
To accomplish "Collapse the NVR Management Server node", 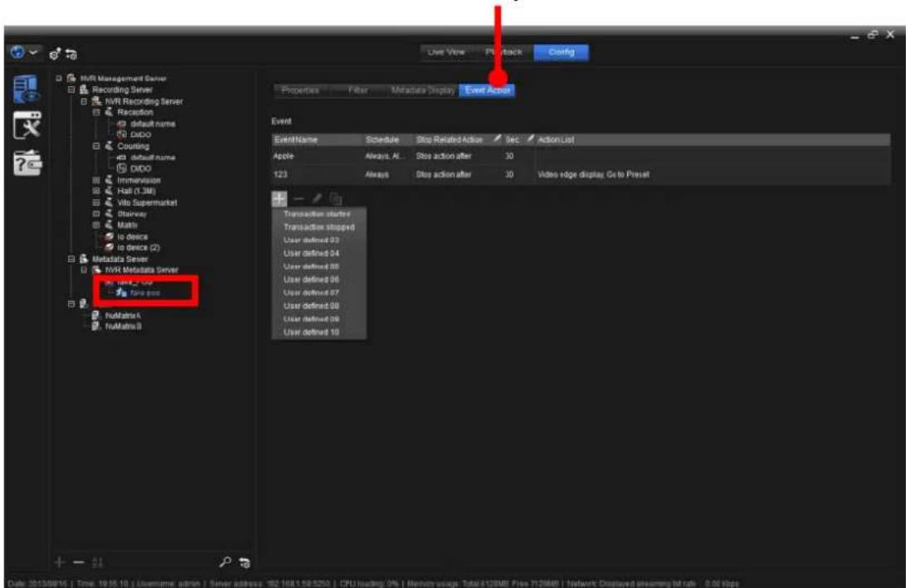I will [59, 78].
